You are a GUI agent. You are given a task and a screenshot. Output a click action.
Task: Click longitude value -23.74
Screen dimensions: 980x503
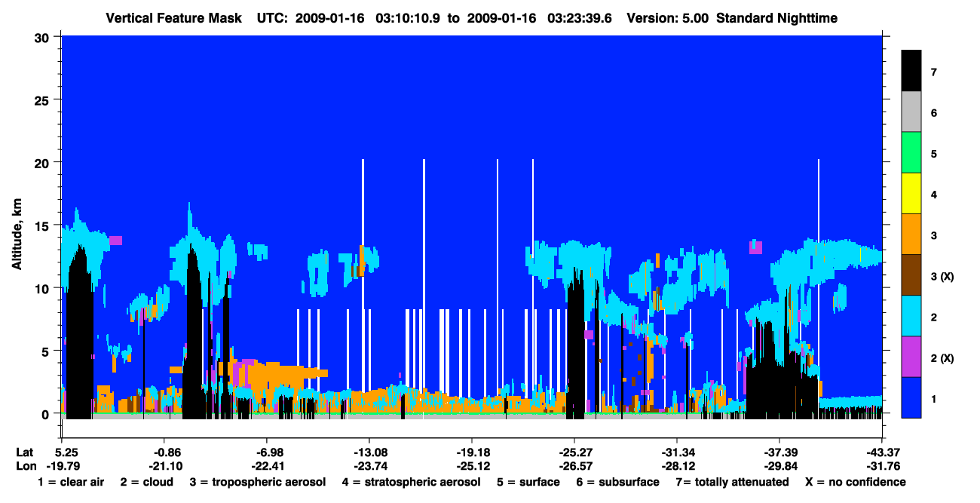pyautogui.click(x=369, y=465)
